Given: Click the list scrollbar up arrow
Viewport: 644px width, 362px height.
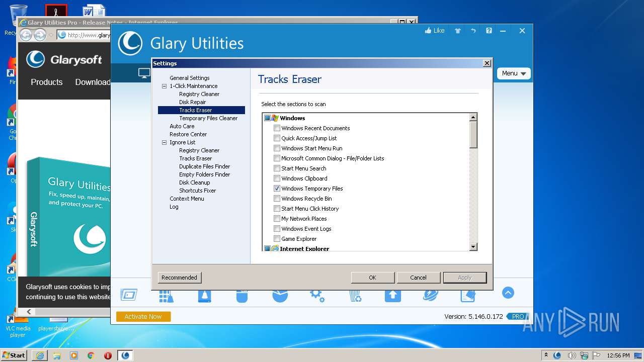Looking at the screenshot, I should (x=473, y=117).
